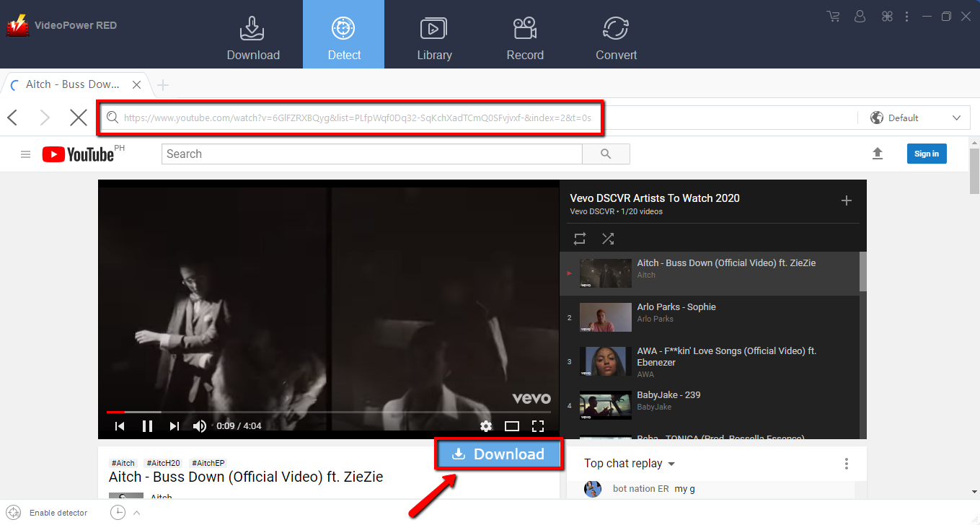This screenshot has width=980, height=525.
Task: Open YouTube hamburger menu
Action: click(26, 154)
